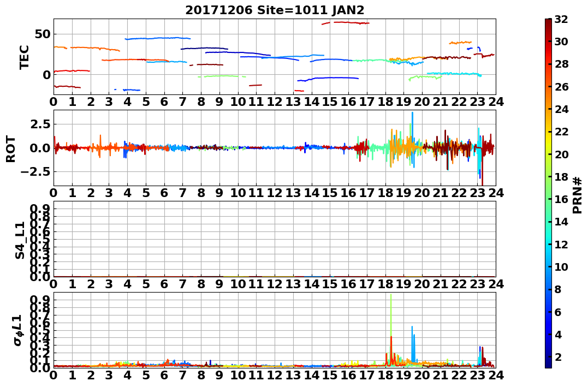Click the PRN color bar gradient

tap(548, 193)
